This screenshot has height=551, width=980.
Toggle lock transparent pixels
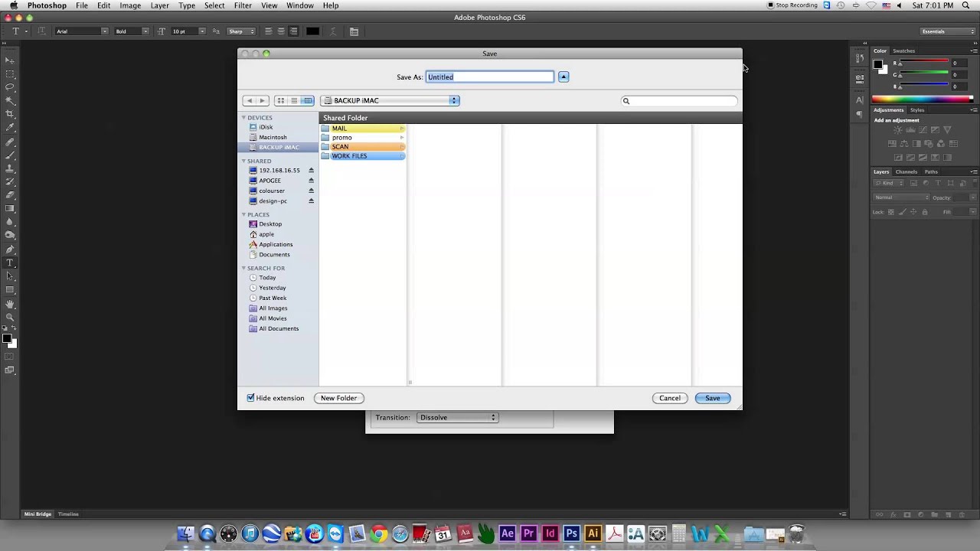coord(890,212)
